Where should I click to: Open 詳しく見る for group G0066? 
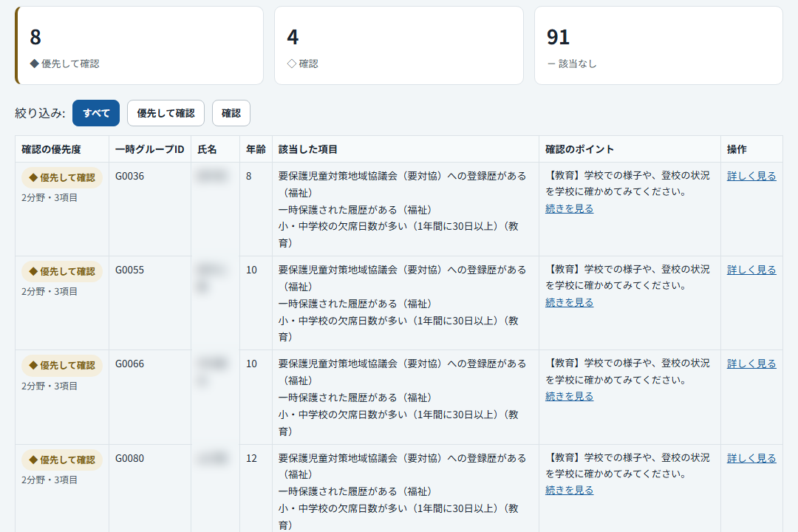click(x=751, y=364)
